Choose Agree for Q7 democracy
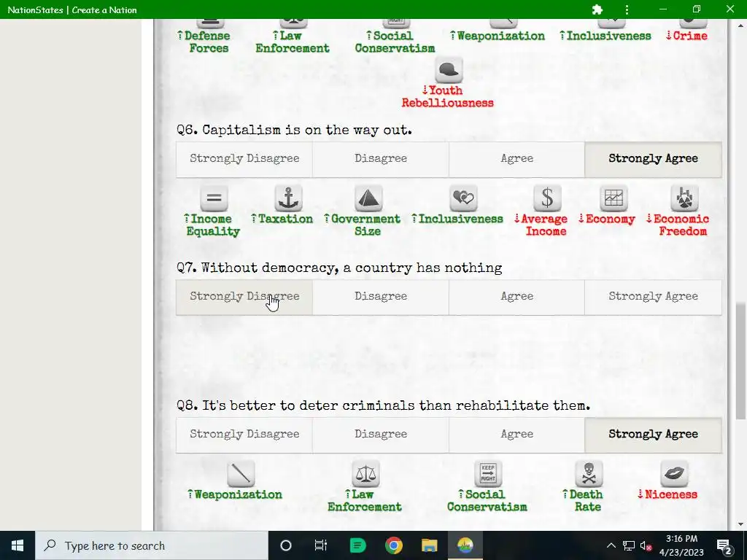Screen dimensions: 747x560 [517, 297]
